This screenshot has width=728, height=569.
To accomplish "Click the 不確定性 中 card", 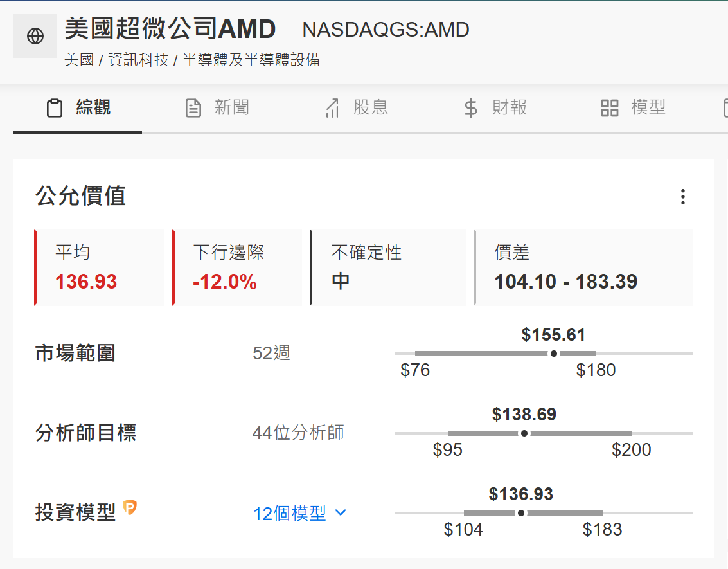I will tap(387, 267).
